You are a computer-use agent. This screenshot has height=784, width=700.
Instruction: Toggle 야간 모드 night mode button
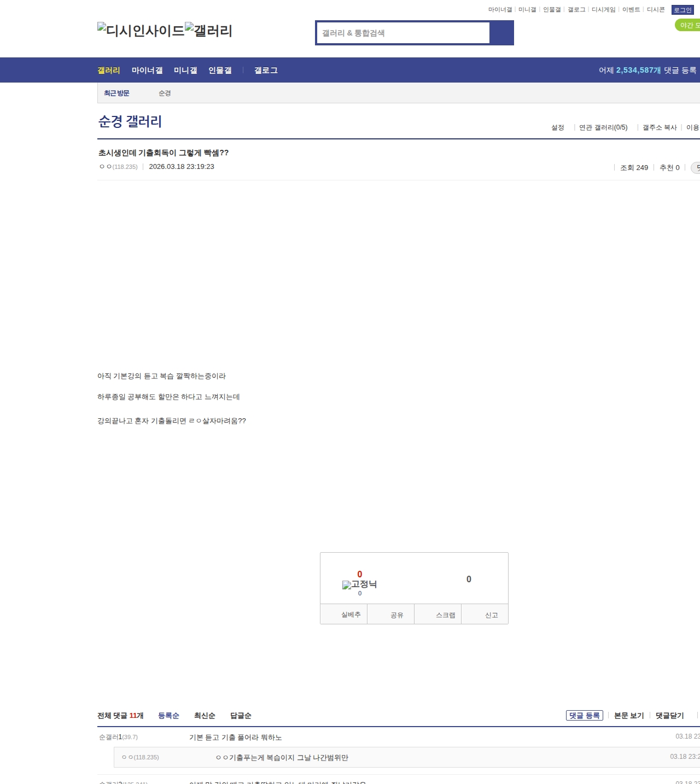click(688, 25)
